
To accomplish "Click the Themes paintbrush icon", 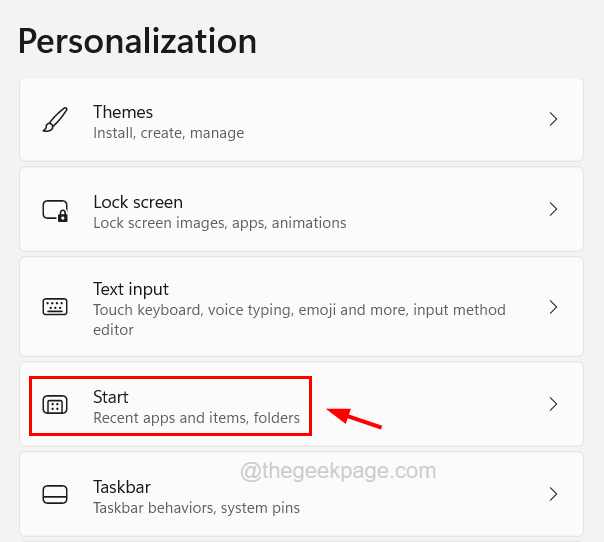I will pyautogui.click(x=55, y=120).
